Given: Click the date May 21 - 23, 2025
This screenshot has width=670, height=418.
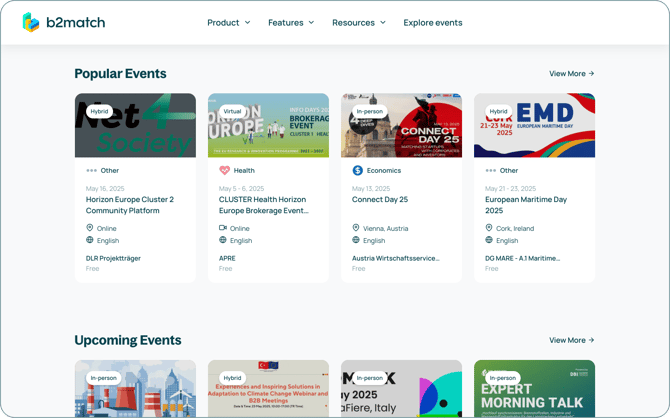Looking at the screenshot, I should tap(510, 188).
